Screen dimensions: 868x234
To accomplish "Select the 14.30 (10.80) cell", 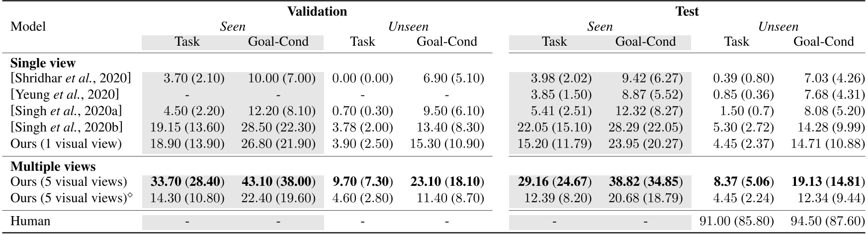I will (187, 198).
